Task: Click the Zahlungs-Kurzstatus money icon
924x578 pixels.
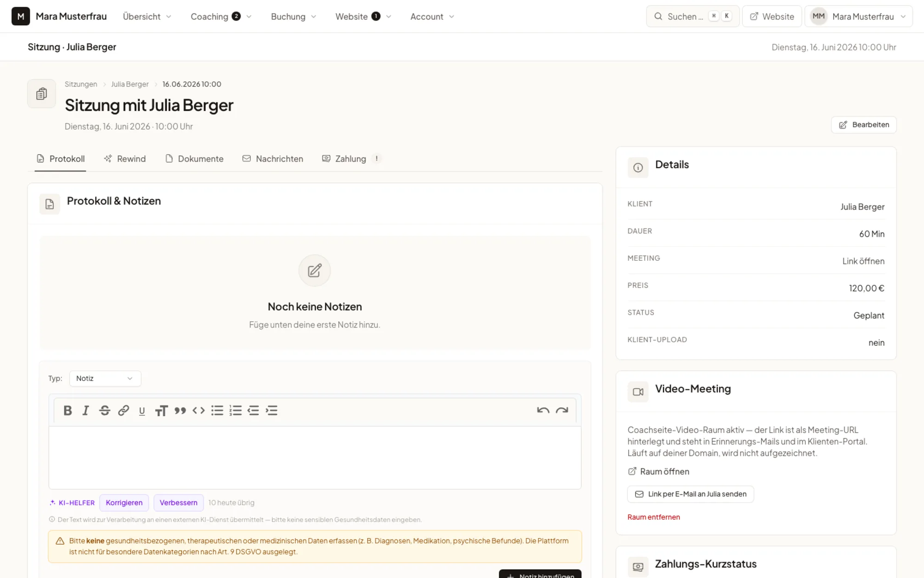Action: tap(638, 567)
